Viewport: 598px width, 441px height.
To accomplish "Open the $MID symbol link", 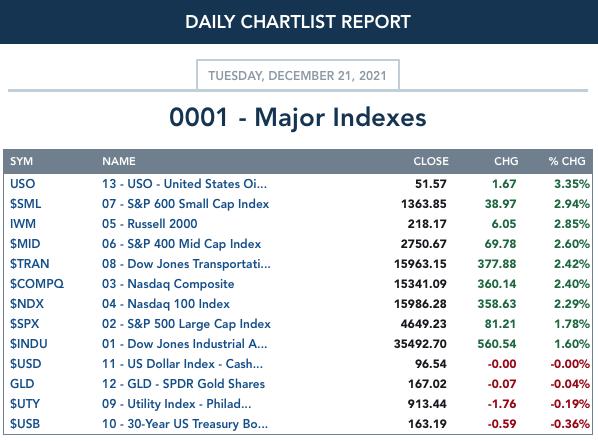I will point(25,244).
